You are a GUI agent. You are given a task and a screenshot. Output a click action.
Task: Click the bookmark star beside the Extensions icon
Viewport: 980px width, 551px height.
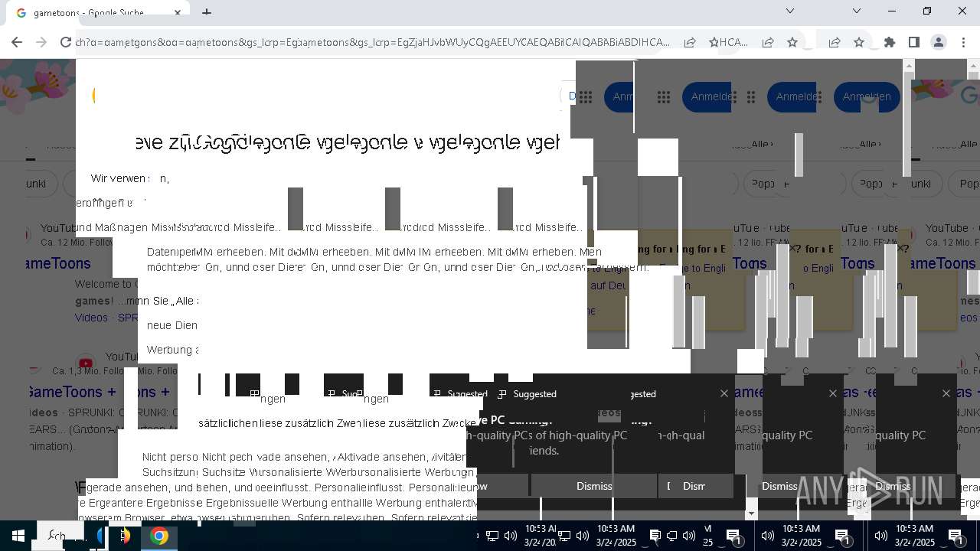859,43
